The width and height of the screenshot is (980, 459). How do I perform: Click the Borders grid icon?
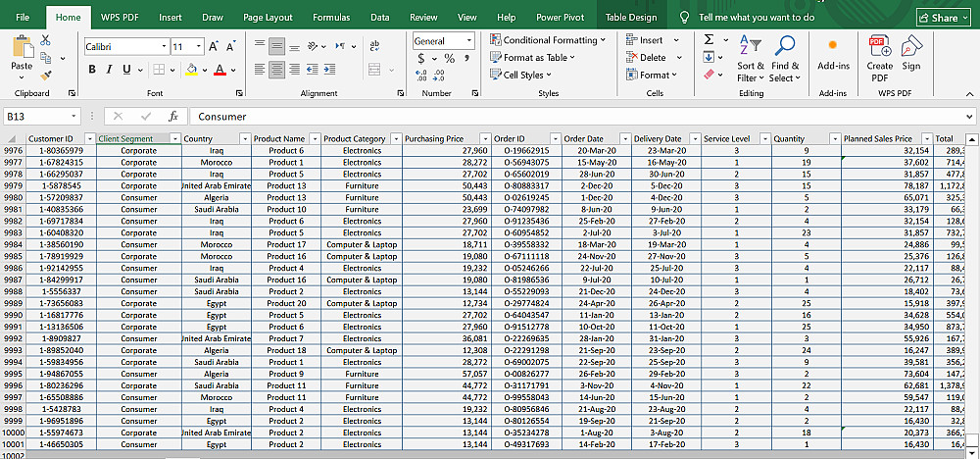[159, 70]
